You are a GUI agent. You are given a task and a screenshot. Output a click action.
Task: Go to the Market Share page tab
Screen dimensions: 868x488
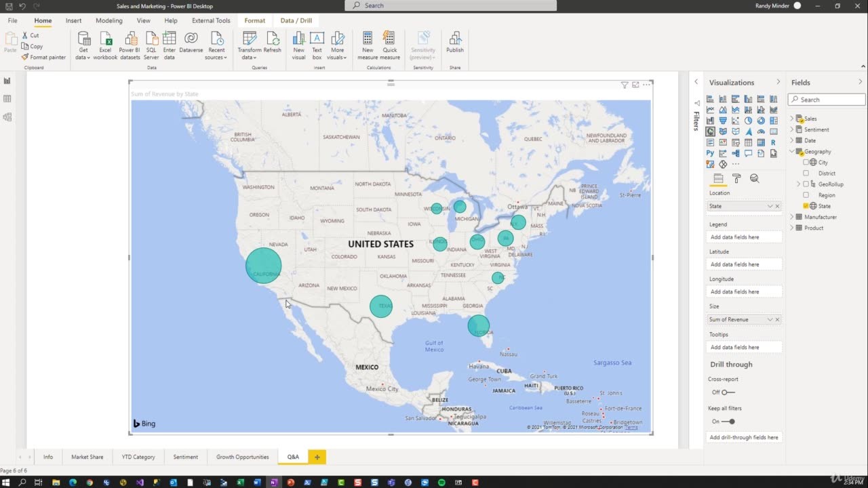point(87,457)
